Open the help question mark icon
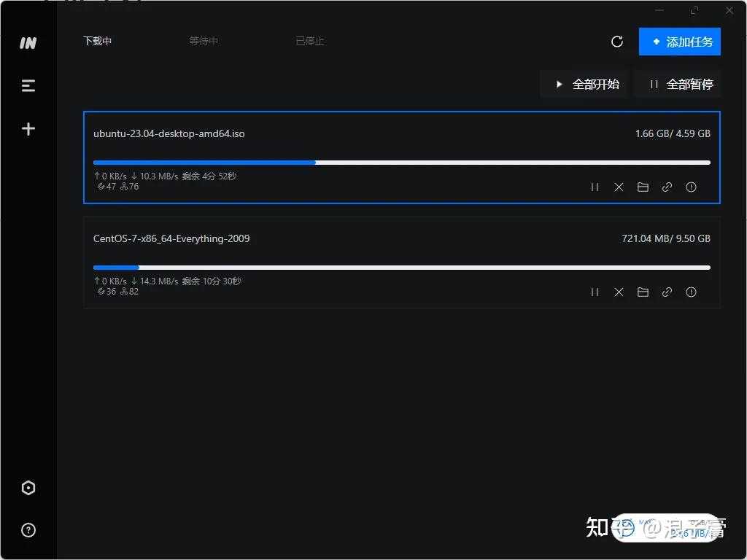The image size is (747, 560). pos(28,530)
